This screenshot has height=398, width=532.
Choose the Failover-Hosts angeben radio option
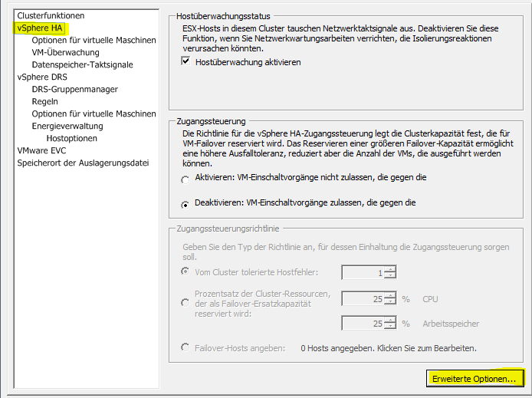click(186, 347)
